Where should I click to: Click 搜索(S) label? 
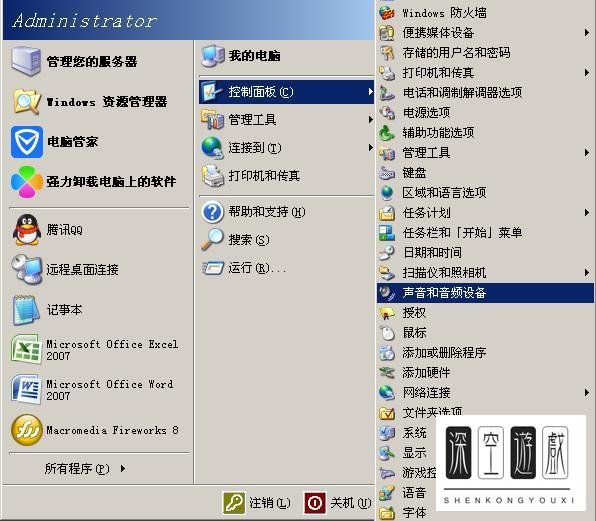[x=249, y=239]
